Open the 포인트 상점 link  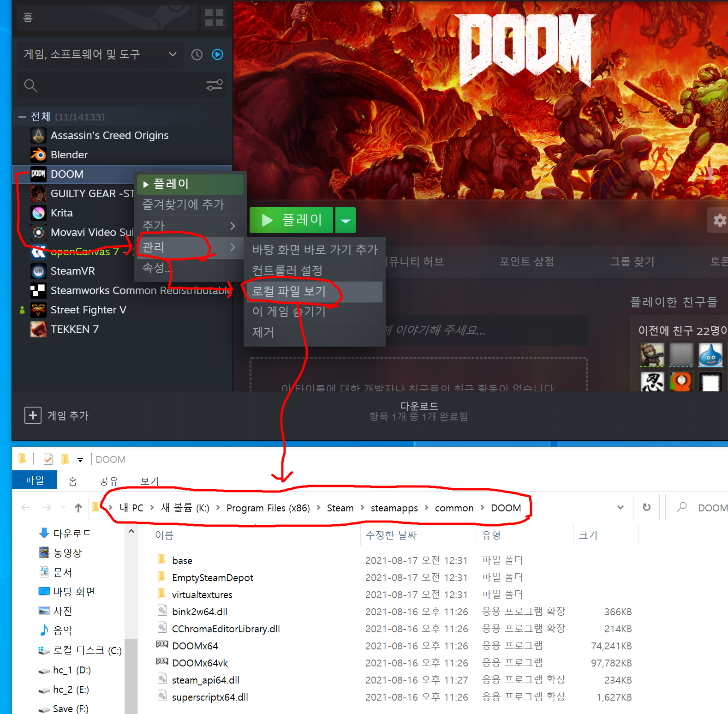(x=526, y=262)
